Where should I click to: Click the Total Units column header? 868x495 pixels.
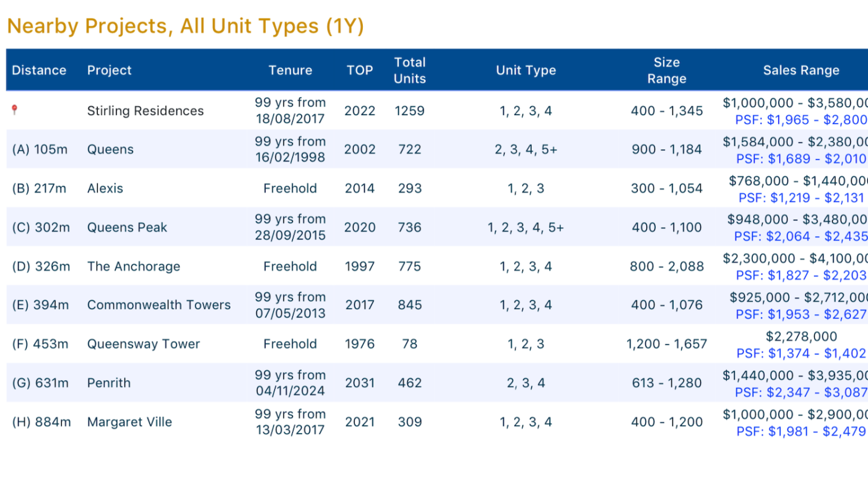click(410, 70)
